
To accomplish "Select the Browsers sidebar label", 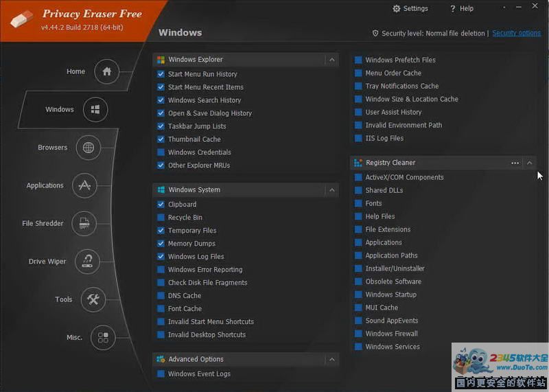I will point(53,148).
